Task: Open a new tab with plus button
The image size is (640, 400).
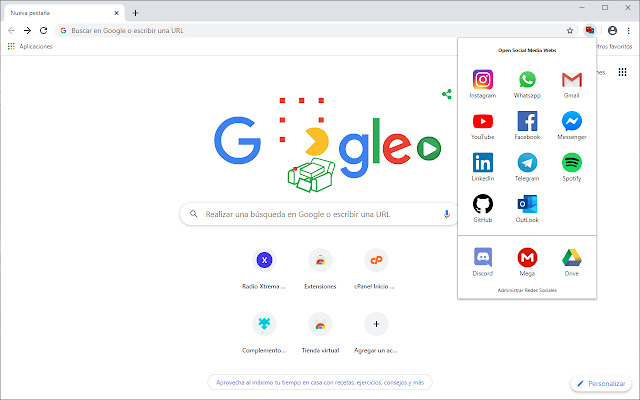Action: pos(136,13)
